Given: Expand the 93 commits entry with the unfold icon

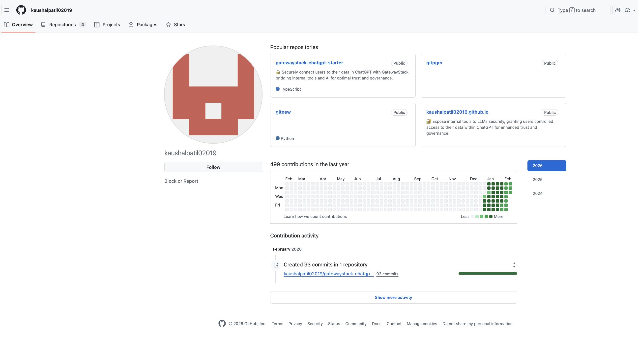Looking at the screenshot, I should pyautogui.click(x=514, y=265).
